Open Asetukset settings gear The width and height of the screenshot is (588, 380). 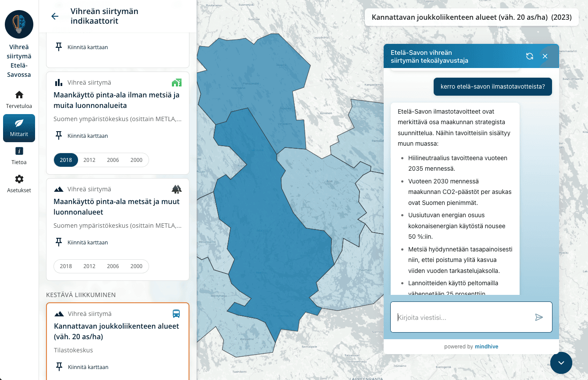tap(19, 184)
